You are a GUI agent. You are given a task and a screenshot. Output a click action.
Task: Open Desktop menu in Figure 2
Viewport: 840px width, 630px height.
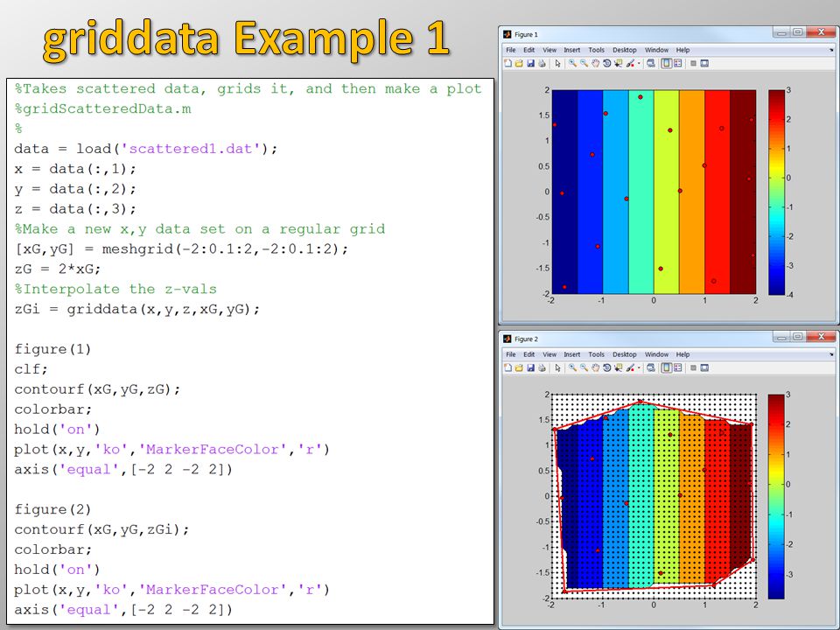625,354
